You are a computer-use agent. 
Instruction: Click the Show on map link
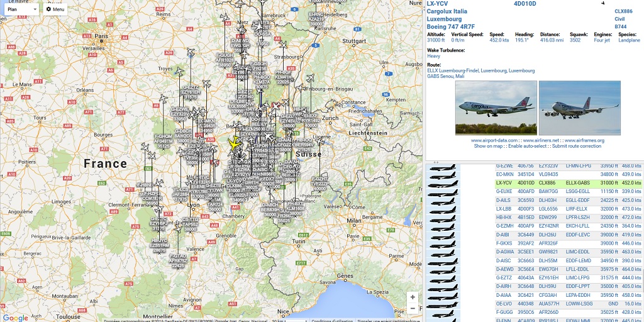488,146
